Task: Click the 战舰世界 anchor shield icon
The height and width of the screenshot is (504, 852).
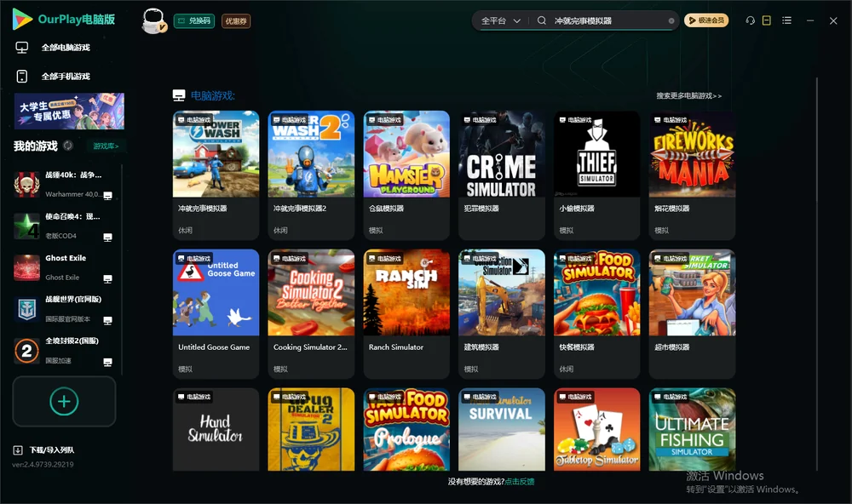Action: click(26, 309)
